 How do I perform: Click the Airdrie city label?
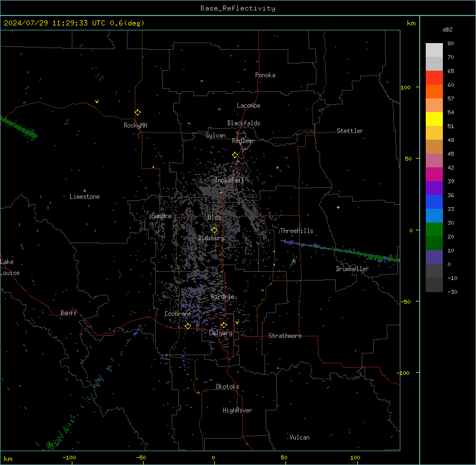223,297
